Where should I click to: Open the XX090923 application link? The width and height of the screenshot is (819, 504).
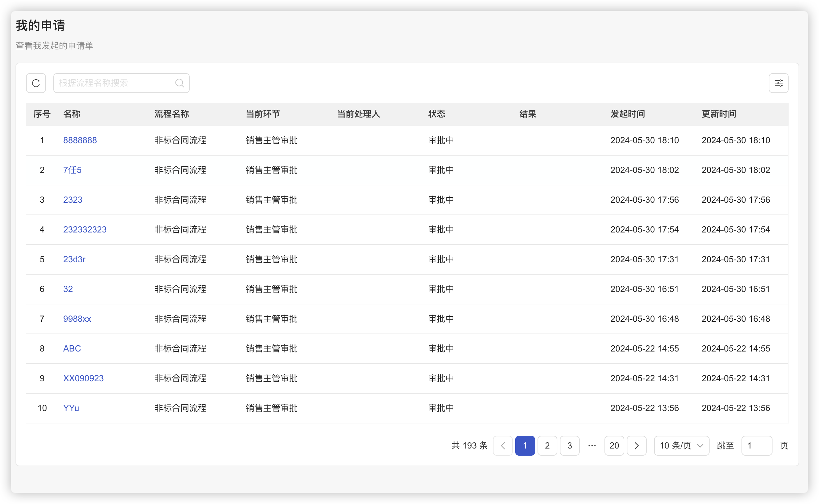coord(83,378)
